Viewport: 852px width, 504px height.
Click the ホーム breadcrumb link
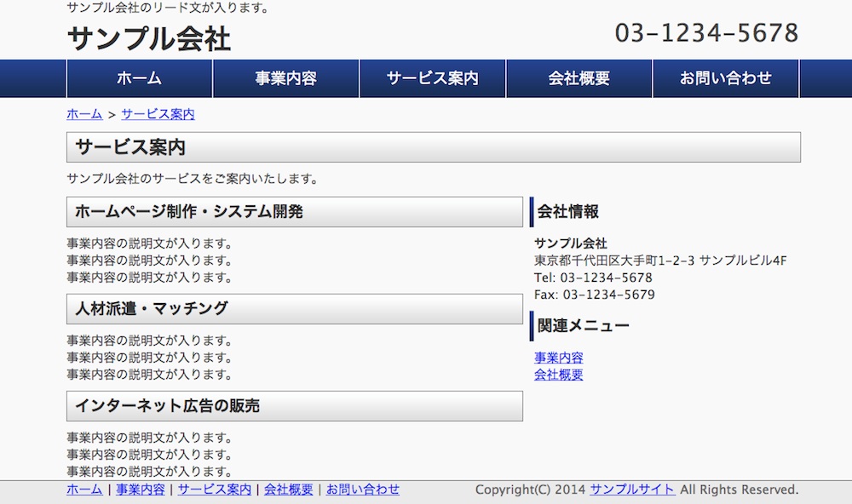[84, 114]
